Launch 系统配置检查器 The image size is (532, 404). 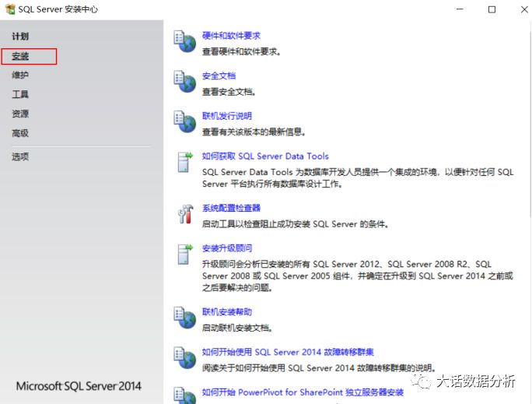pyautogui.click(x=231, y=208)
